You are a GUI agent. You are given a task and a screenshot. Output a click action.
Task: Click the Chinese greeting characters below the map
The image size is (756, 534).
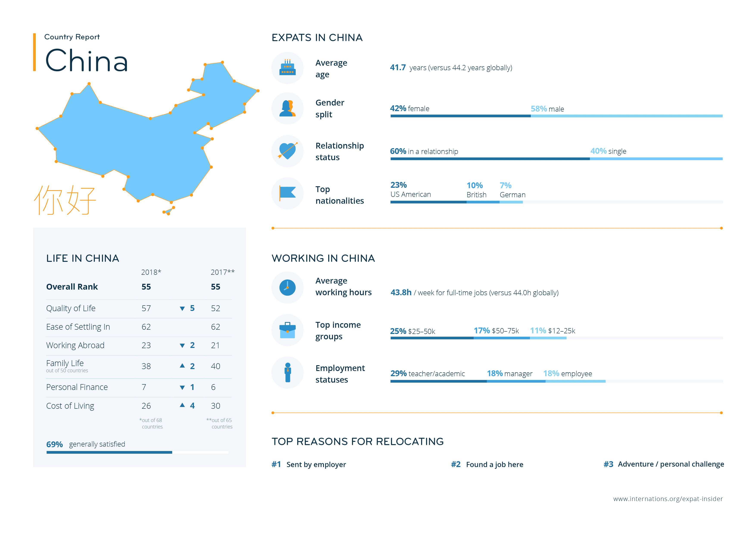65,200
